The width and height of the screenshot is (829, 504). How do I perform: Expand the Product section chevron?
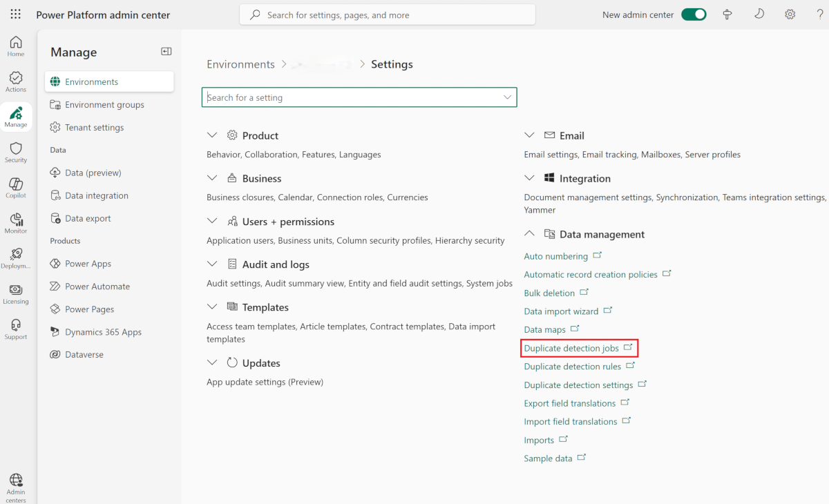[212, 135]
